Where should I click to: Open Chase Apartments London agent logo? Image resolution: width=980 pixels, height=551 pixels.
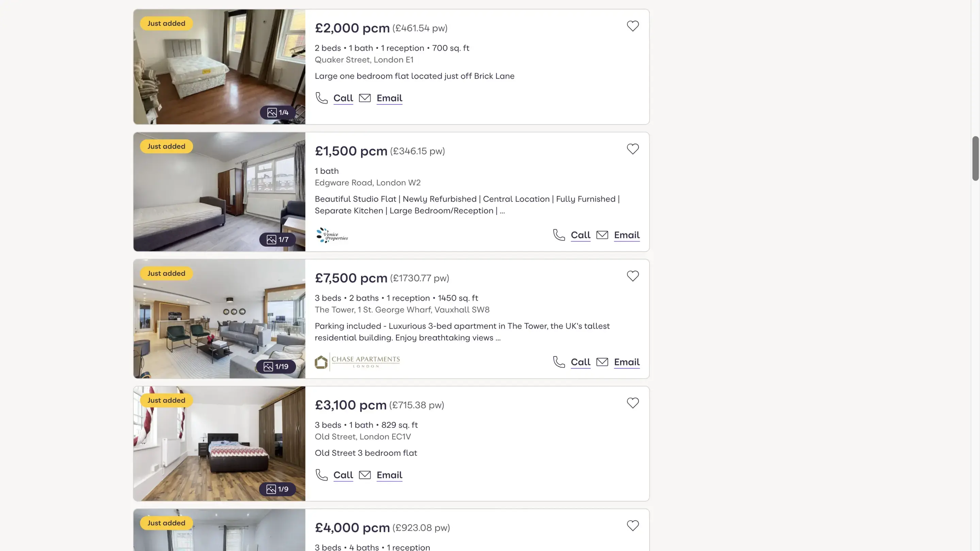click(x=357, y=362)
